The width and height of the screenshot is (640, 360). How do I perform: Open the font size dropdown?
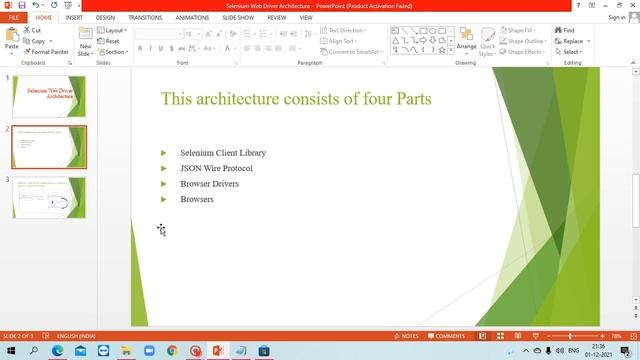tap(199, 34)
